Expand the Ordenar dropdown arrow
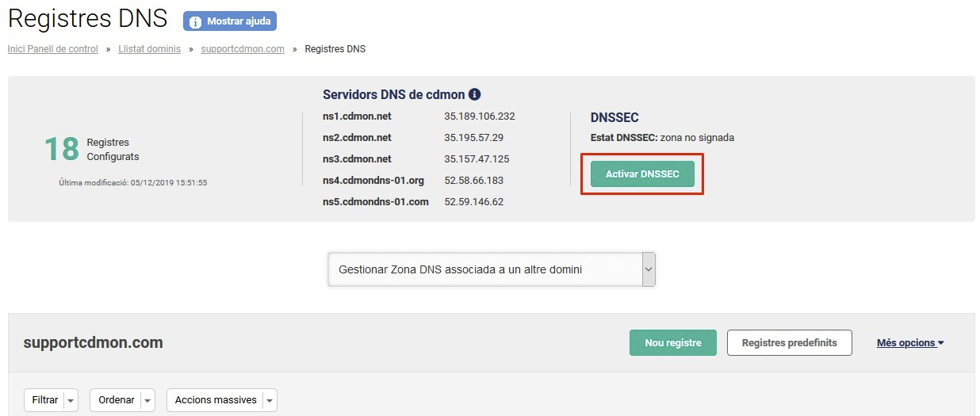The width and height of the screenshot is (980, 416). (x=147, y=401)
